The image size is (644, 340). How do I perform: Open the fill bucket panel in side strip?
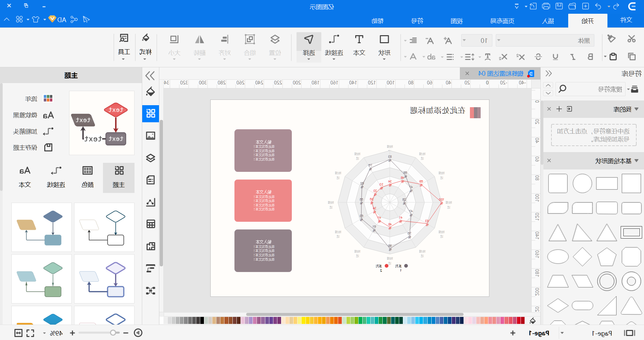pyautogui.click(x=151, y=92)
